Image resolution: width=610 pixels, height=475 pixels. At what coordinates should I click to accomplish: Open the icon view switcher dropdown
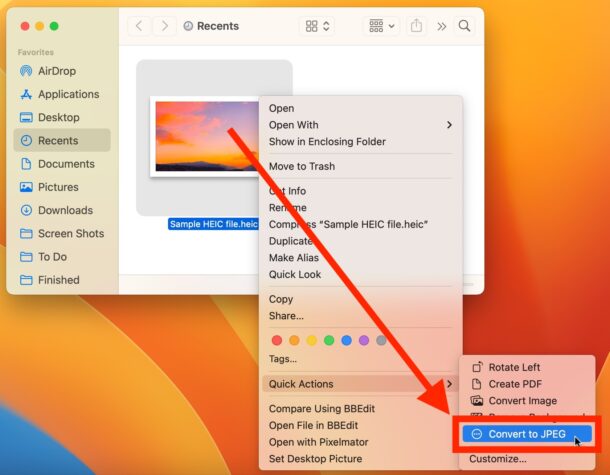320,26
